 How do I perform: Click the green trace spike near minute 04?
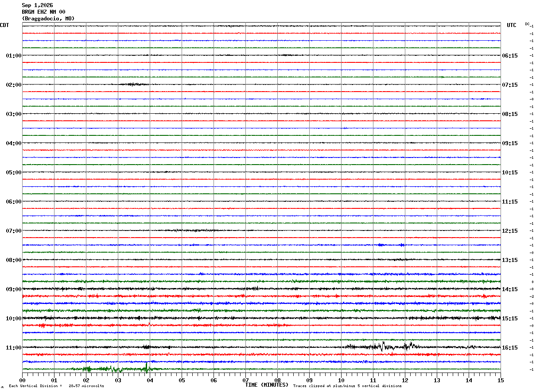[147, 367]
